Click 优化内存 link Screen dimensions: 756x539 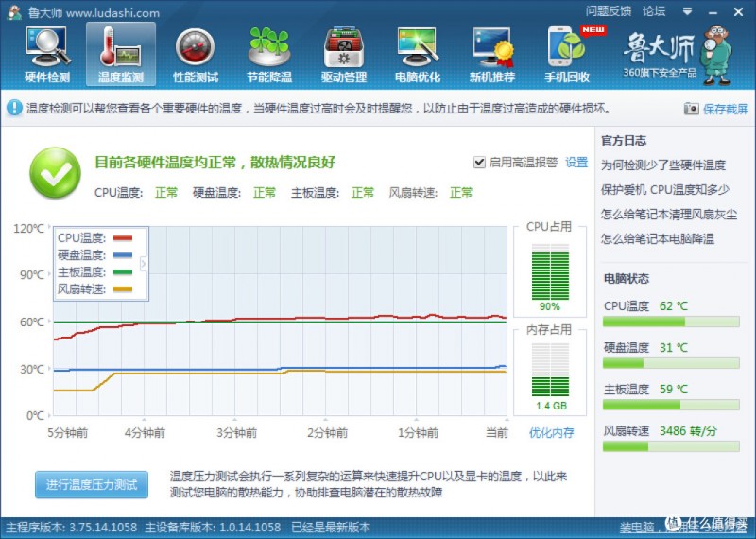coord(552,433)
